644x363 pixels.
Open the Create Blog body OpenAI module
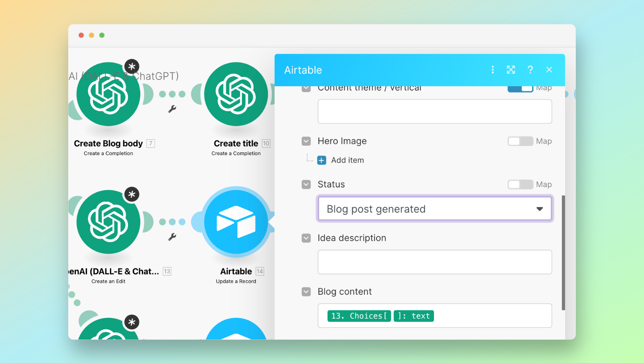[x=108, y=94]
